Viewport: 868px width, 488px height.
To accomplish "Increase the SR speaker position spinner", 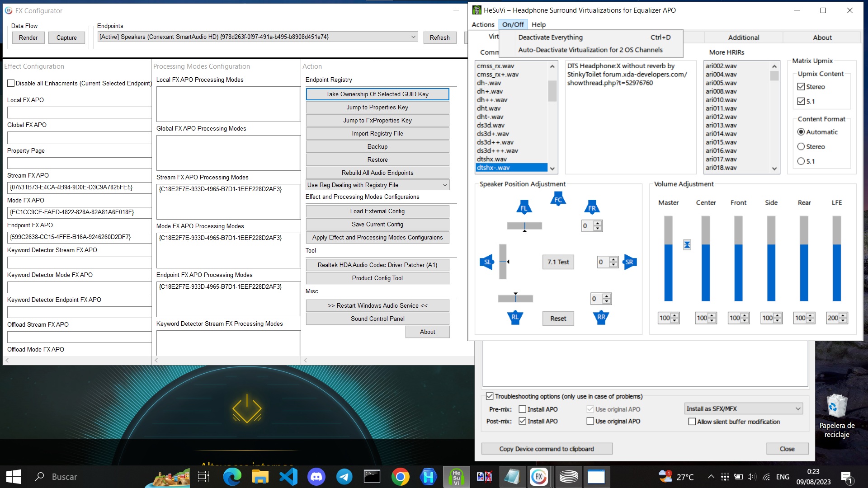I will click(x=613, y=259).
